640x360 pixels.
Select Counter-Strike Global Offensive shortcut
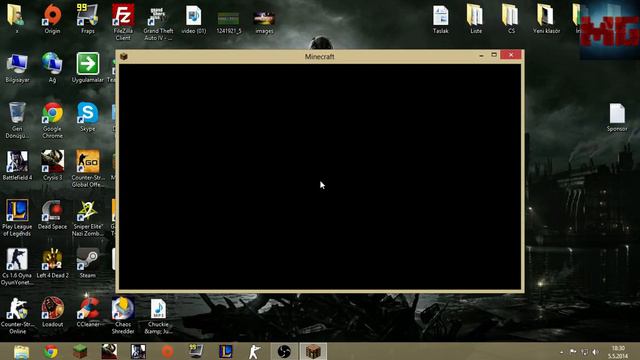click(x=87, y=169)
